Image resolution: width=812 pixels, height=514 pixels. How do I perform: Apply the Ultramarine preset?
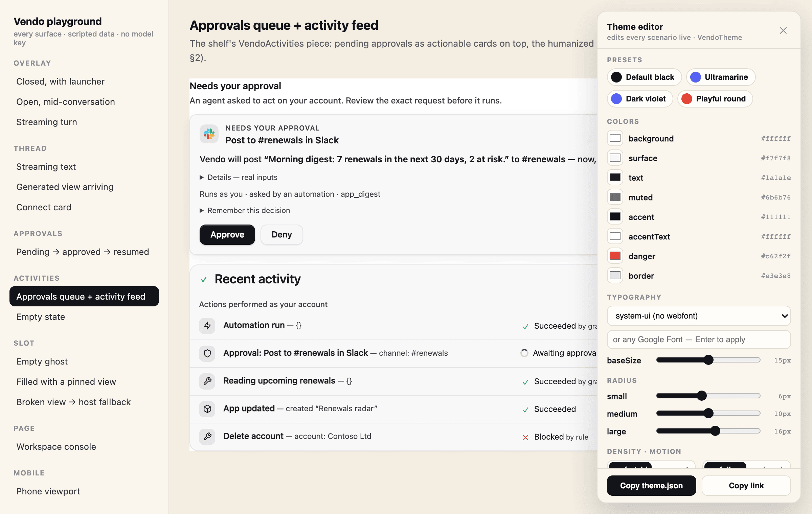pos(721,77)
